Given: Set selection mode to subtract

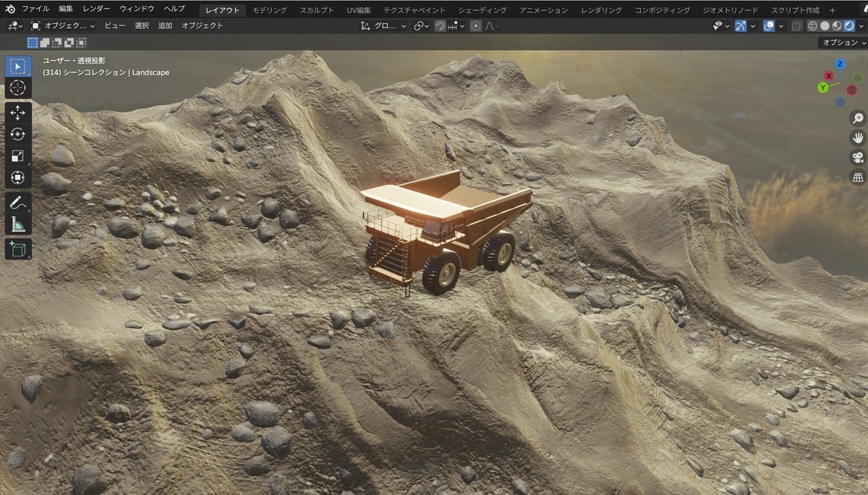Looking at the screenshot, I should [57, 43].
